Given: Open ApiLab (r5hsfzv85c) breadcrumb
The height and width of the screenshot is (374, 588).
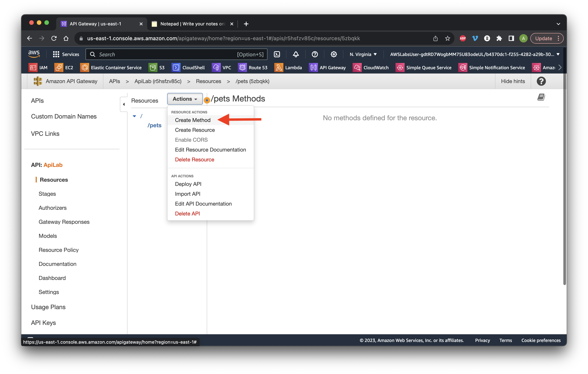Looking at the screenshot, I should click(x=158, y=81).
